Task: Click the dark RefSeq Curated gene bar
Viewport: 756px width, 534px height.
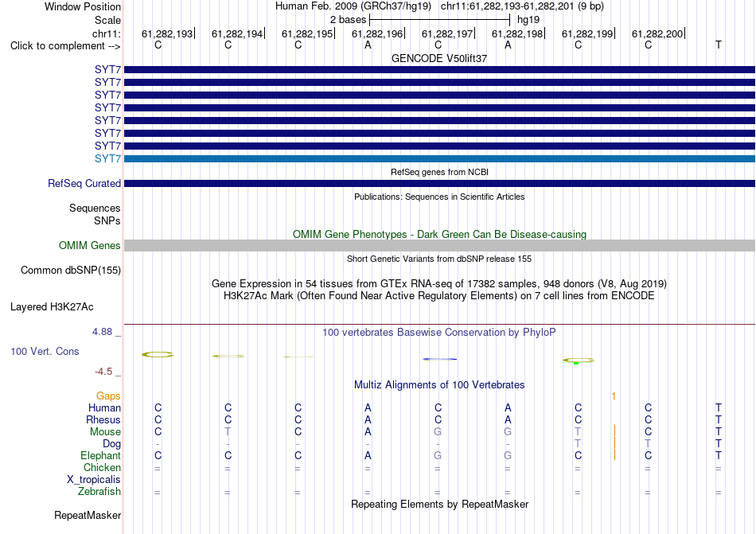Action: [x=439, y=184]
